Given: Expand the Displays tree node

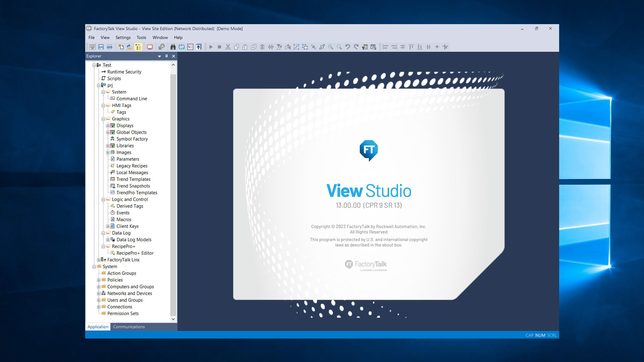Looking at the screenshot, I should [x=108, y=125].
